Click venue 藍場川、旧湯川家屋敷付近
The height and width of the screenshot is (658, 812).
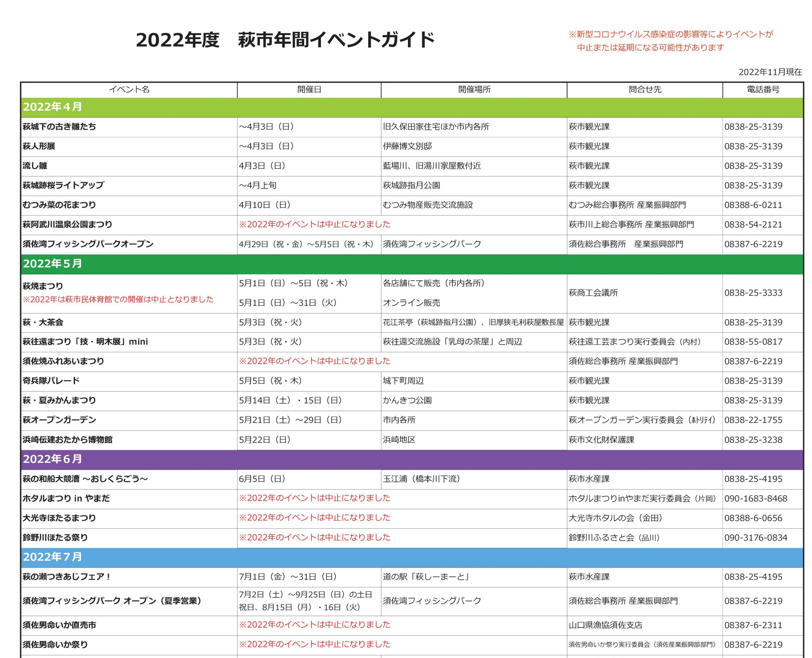coord(432,166)
